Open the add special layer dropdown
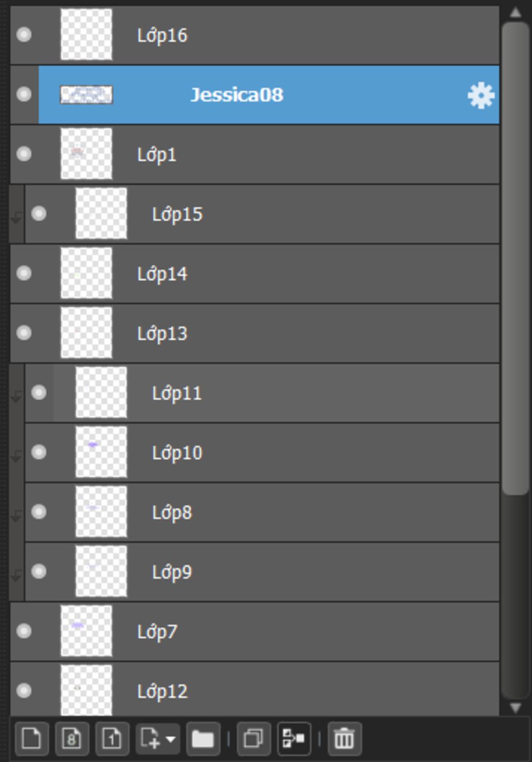 [x=158, y=738]
